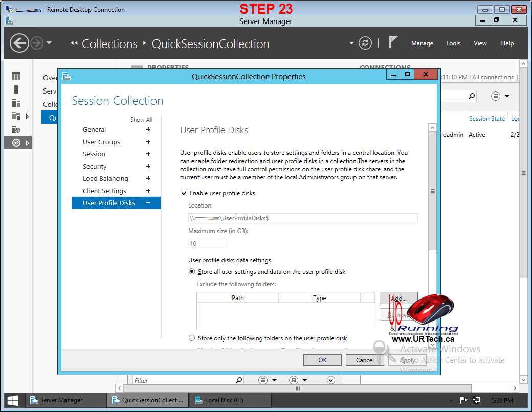Collapse the User Profile Disks section
532x412 pixels.
point(148,203)
